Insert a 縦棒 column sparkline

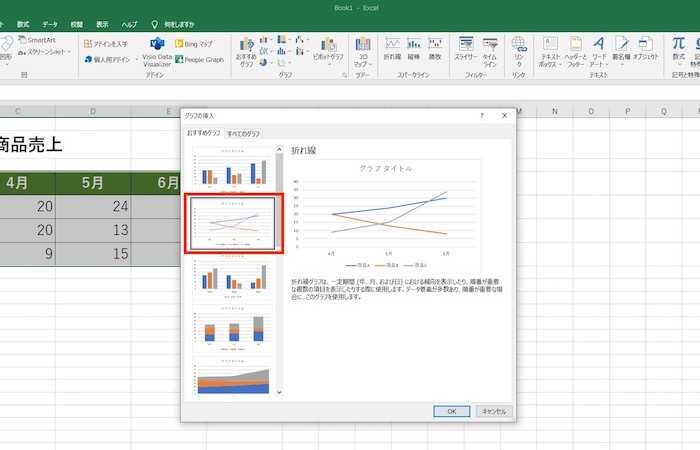[414, 49]
